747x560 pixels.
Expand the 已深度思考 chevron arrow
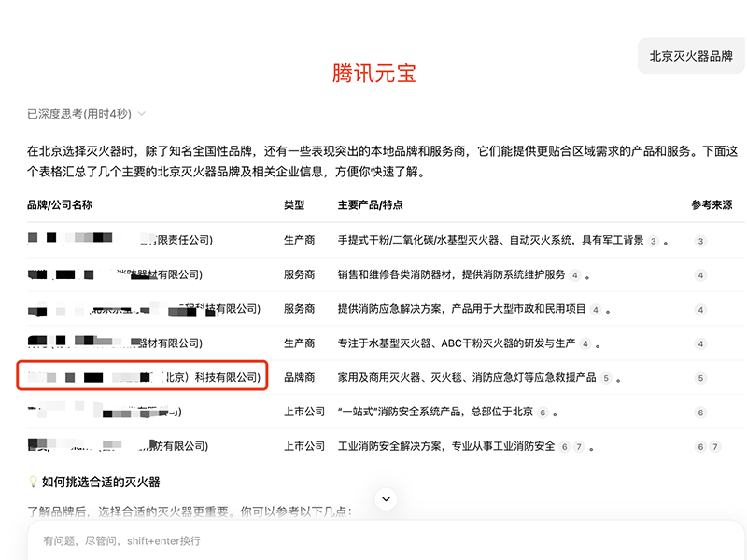[x=142, y=114]
